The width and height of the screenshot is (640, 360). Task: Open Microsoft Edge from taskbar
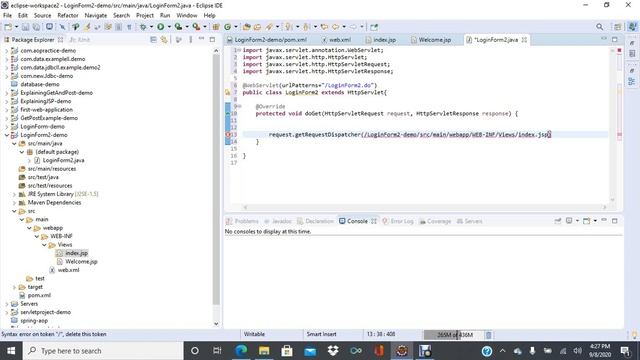(241, 351)
